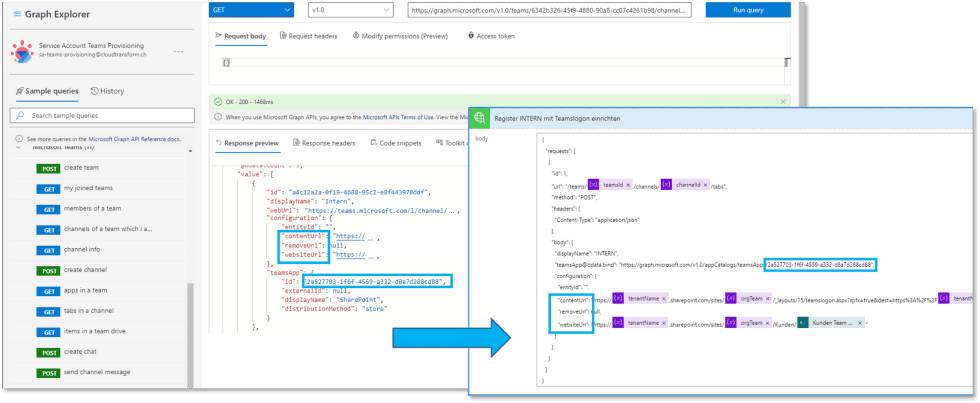The width and height of the screenshot is (980, 403).
Task: Click the "Content-Type": "application/json" line
Action: coord(599,219)
